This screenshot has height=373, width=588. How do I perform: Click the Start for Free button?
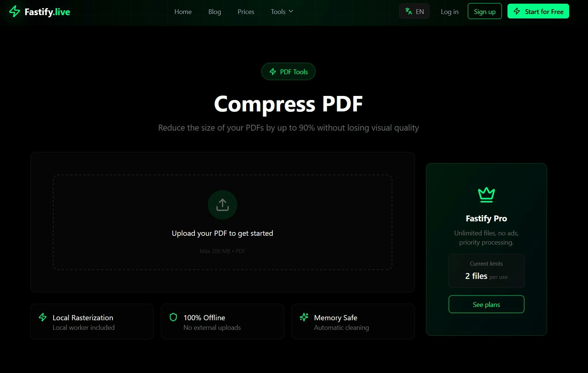(x=538, y=11)
